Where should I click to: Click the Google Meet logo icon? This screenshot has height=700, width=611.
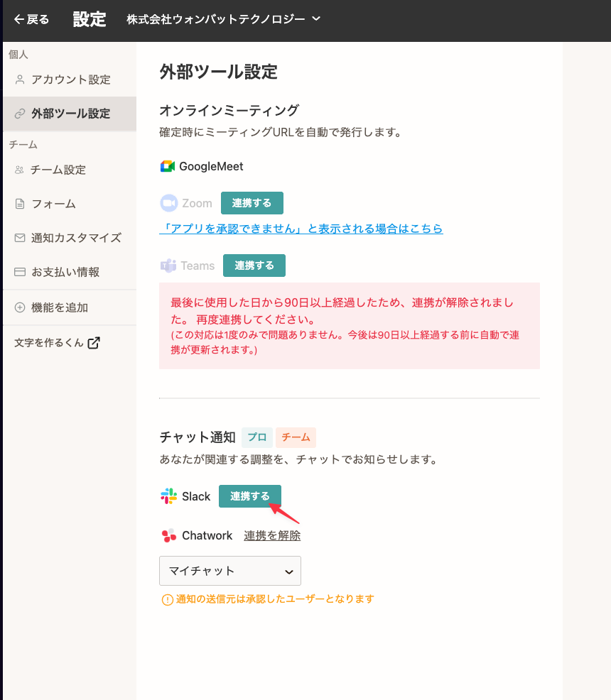point(168,166)
